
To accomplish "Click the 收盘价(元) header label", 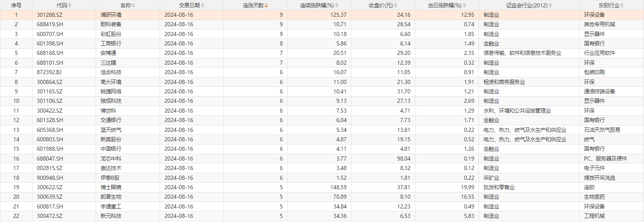I will (x=381, y=5).
